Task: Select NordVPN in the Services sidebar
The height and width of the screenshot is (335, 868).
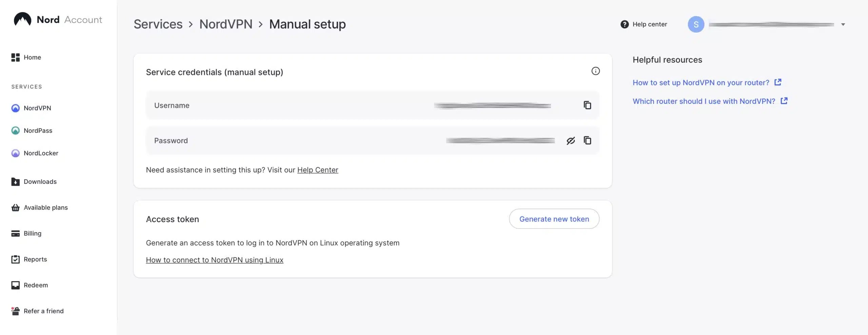Action: point(37,108)
